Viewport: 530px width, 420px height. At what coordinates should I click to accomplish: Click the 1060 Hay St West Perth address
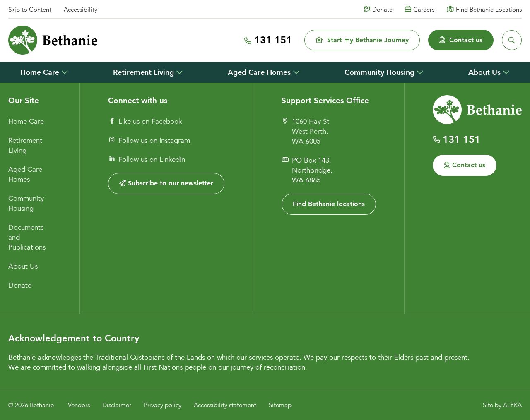[x=311, y=131]
